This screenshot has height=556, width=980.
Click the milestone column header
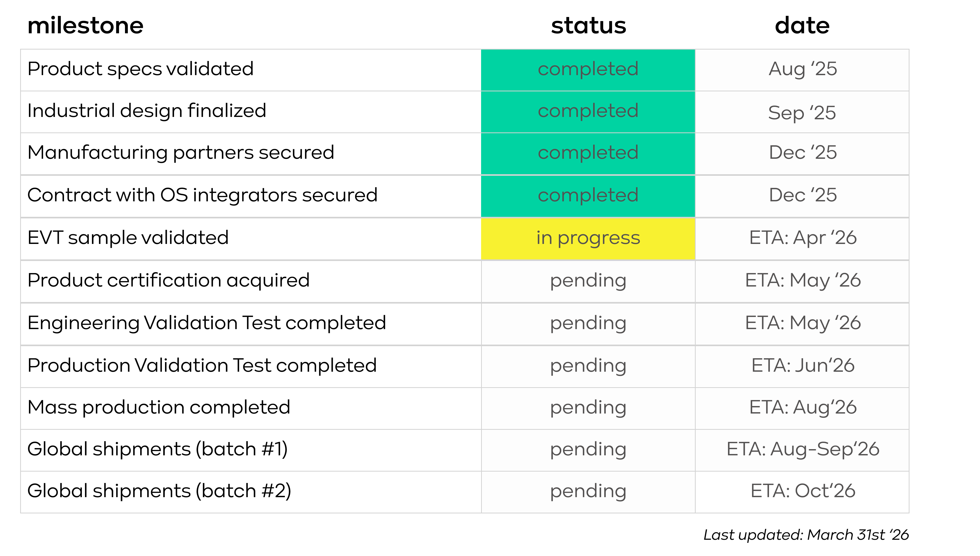coord(85,26)
